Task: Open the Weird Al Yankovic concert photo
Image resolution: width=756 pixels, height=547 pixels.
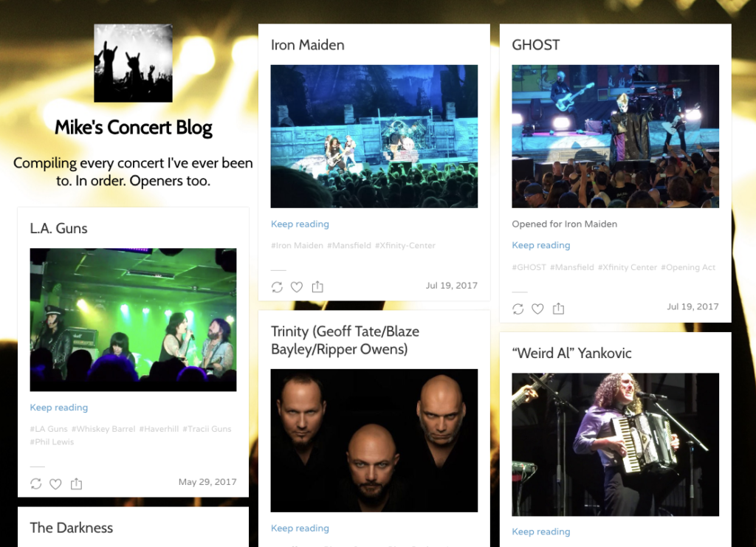Action: (615, 444)
